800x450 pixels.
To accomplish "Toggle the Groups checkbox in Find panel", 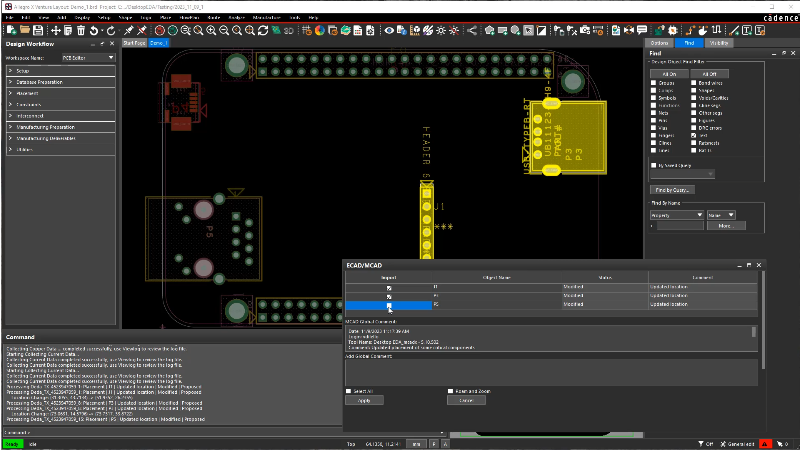I will tap(654, 83).
